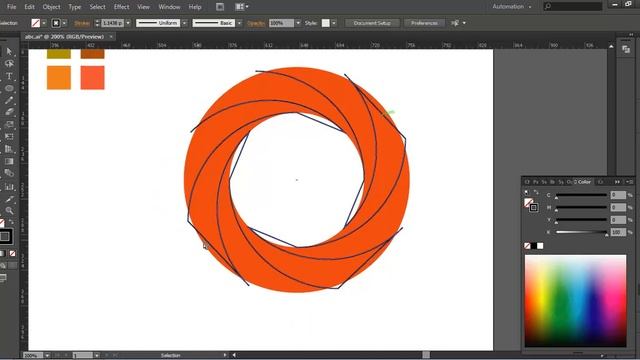Open the Effect menu
This screenshot has height=360, width=640.
(x=121, y=7)
